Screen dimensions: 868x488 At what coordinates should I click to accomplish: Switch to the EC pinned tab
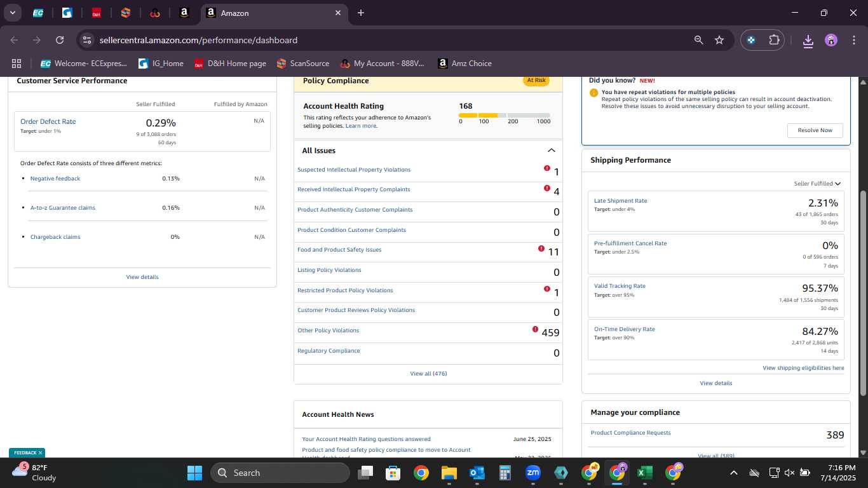pyautogui.click(x=38, y=13)
